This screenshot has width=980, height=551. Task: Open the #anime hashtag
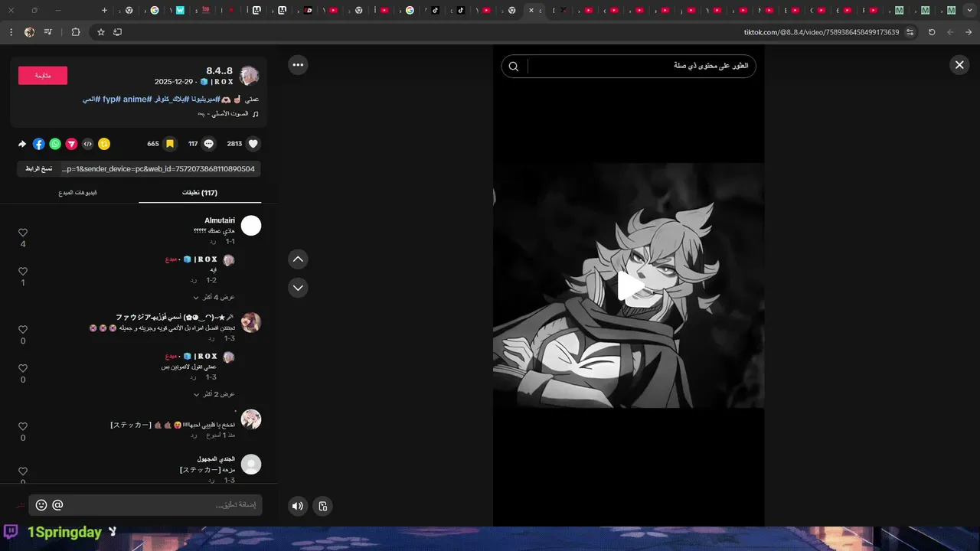pyautogui.click(x=136, y=99)
